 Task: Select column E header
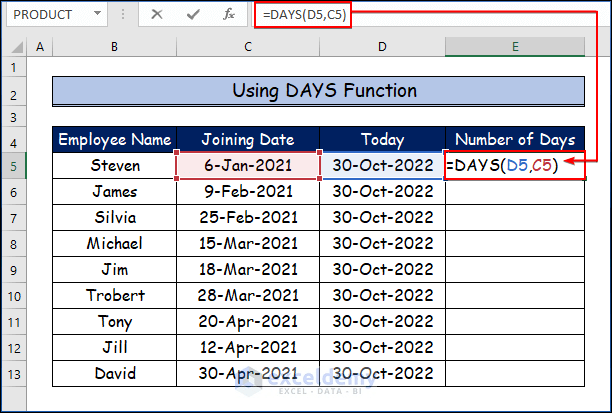pos(515,47)
